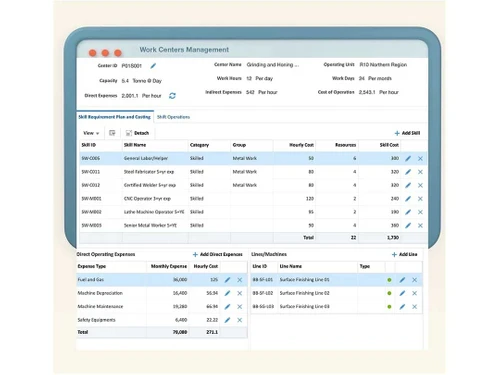Click green status dot of Line 02
This screenshot has width=500, height=375.
[389, 293]
